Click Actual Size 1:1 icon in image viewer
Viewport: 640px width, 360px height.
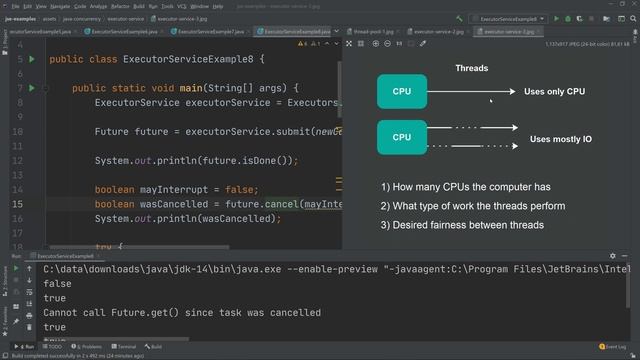[399, 43]
